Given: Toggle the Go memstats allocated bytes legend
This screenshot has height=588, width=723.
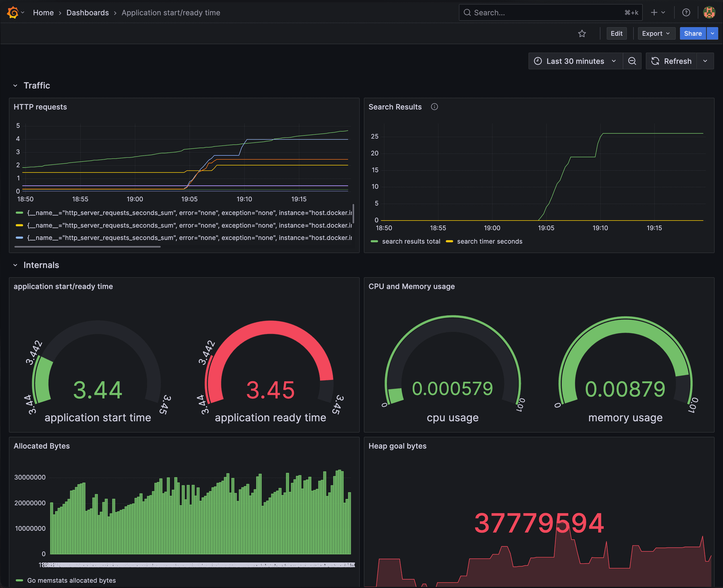Looking at the screenshot, I should coord(72,580).
